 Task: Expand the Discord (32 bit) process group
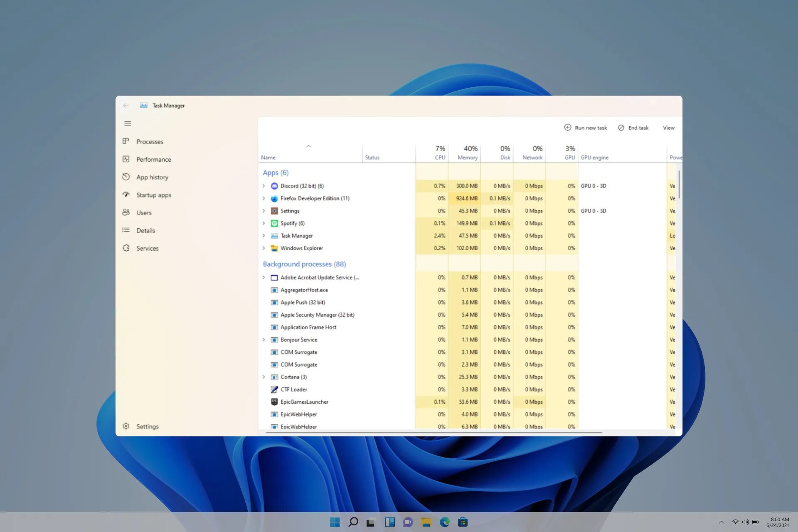(264, 186)
